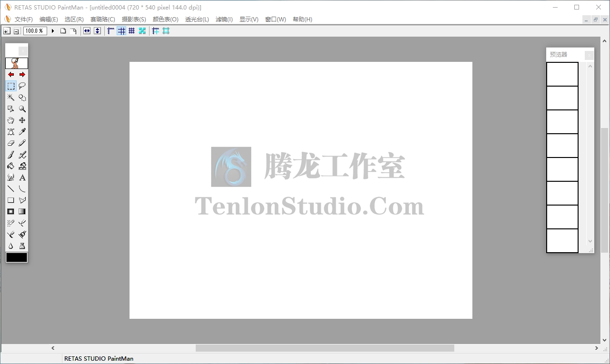This screenshot has width=610, height=364.
Task: Enable the fine grid overlay
Action: click(132, 30)
